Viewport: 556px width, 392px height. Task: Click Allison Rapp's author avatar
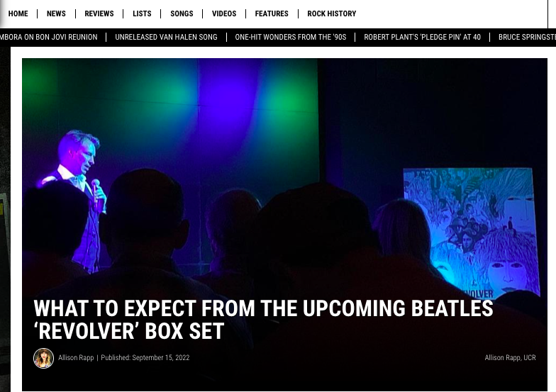pos(44,358)
